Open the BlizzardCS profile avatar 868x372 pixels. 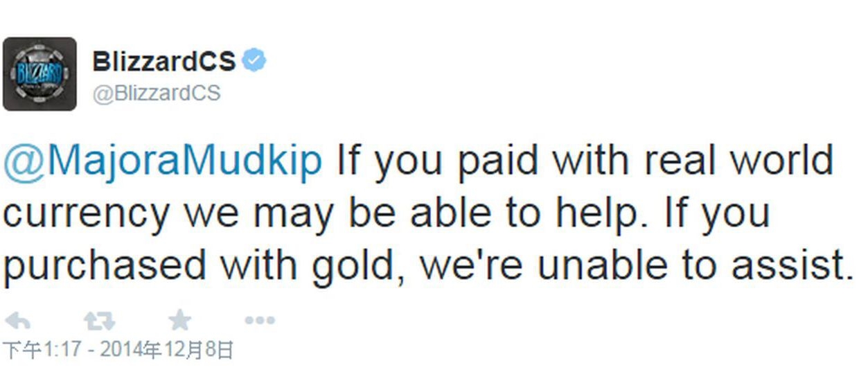(39, 73)
